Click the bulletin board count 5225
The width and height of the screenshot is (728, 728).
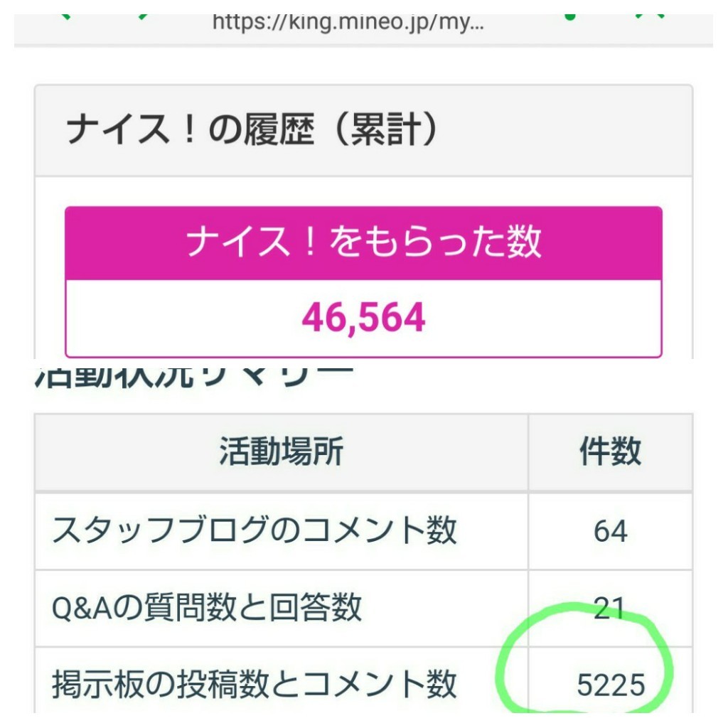pyautogui.click(x=611, y=685)
